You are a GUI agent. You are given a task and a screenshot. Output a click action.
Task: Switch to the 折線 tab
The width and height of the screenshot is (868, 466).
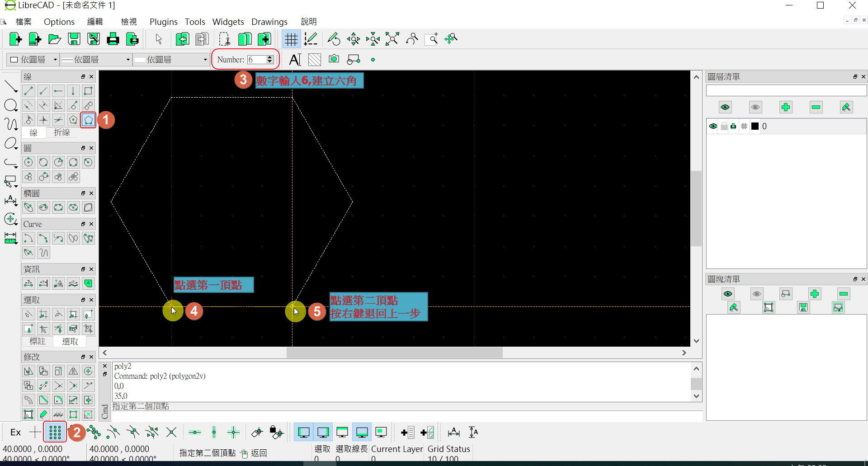pos(62,132)
